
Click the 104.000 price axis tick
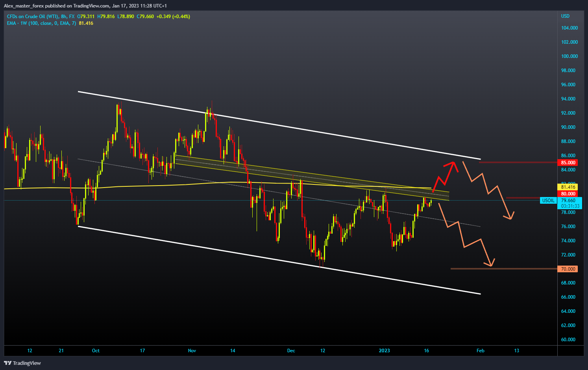(x=569, y=28)
